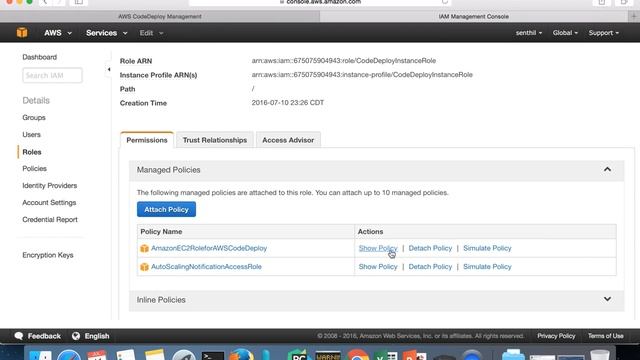Simulate Policy for AmazonEC2RoleforAWSCodeDeploy
This screenshot has width=640, height=360.
pyautogui.click(x=487, y=248)
